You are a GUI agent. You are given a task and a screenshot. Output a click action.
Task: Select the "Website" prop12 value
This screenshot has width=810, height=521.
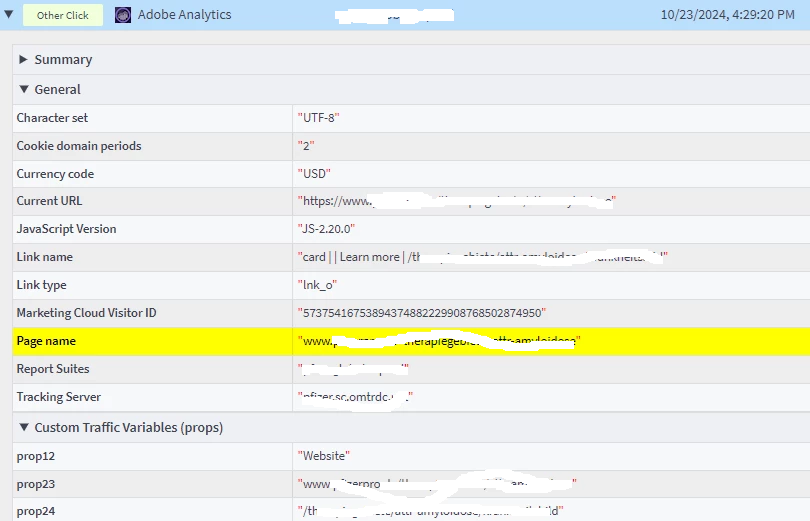(323, 456)
